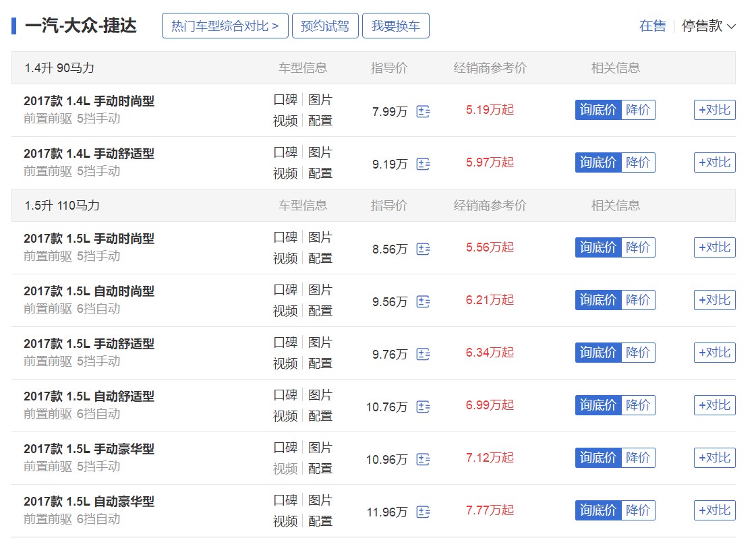
Task: Add 2017款 1.4L 手动时尚型 to comparison
Action: pos(714,110)
